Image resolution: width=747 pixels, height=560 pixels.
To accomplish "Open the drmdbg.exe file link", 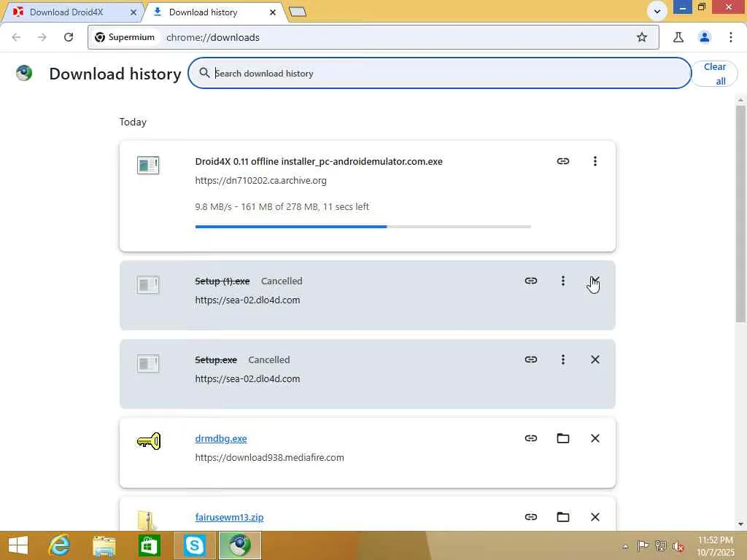I will [220, 438].
